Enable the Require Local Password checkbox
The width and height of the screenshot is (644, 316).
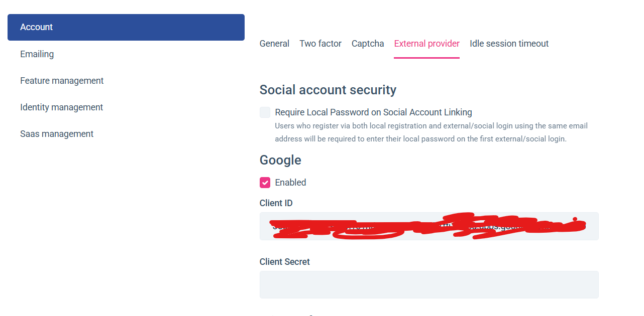pyautogui.click(x=265, y=112)
